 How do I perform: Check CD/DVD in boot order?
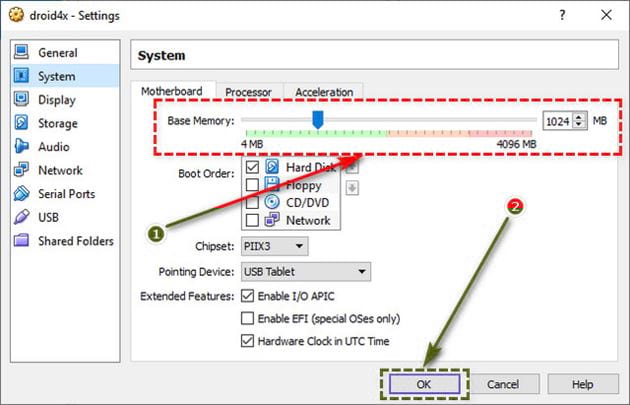(252, 202)
